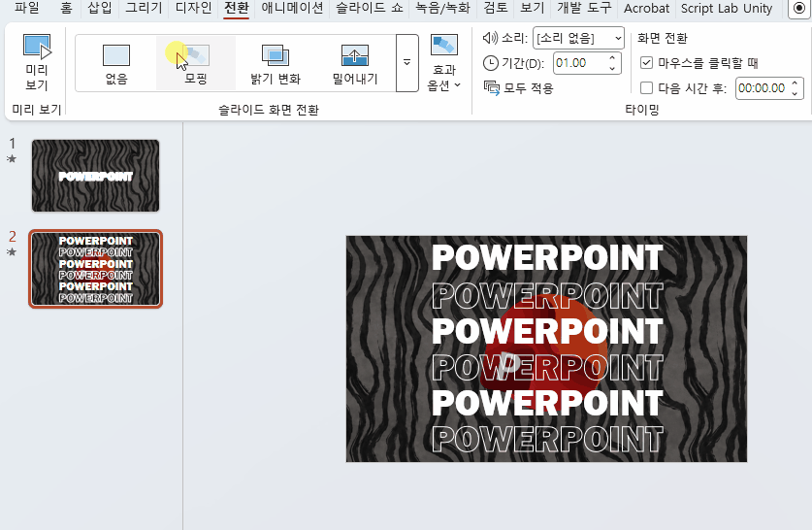Open the 개발 도구 tab
The image size is (812, 530).
(x=584, y=8)
